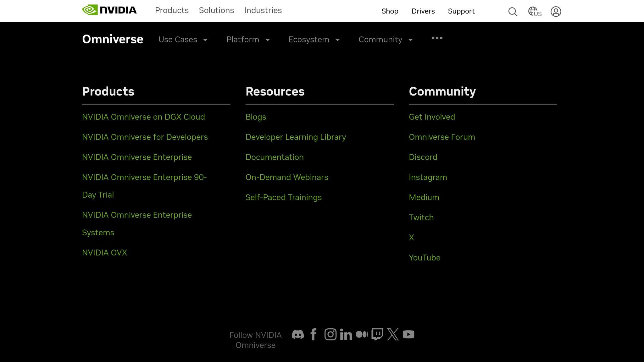Open NVIDIA's Facebook page icon
The image size is (644, 362).
pyautogui.click(x=313, y=334)
